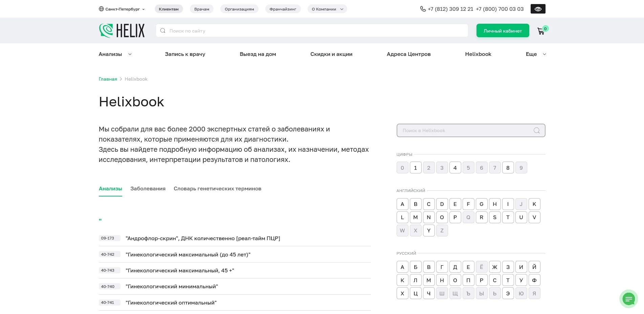Open the chat widget bubble

(x=629, y=299)
